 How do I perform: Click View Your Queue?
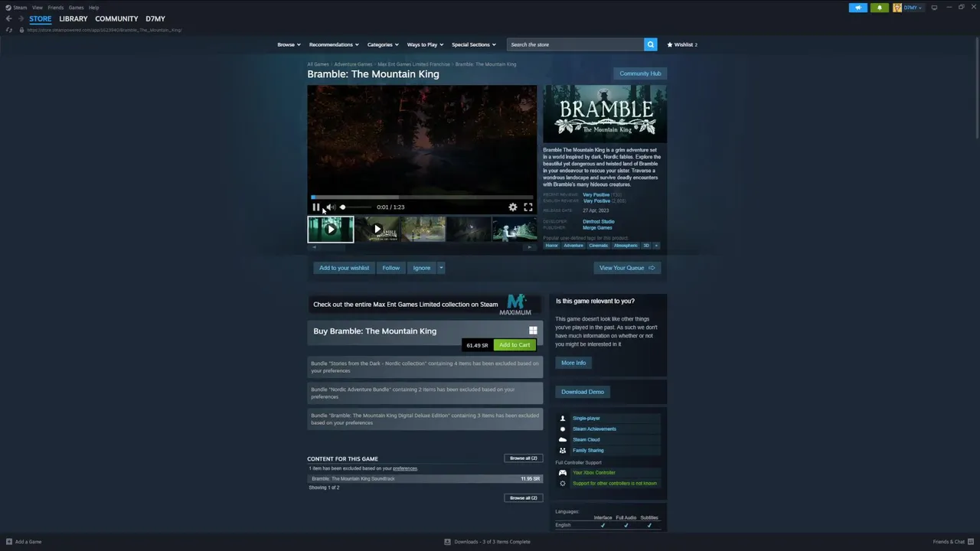tap(627, 268)
